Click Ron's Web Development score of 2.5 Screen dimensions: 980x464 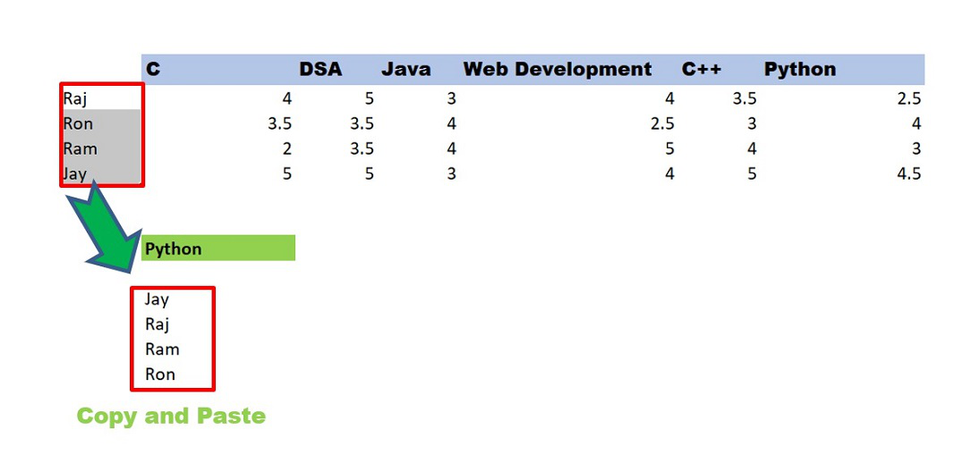pos(661,123)
